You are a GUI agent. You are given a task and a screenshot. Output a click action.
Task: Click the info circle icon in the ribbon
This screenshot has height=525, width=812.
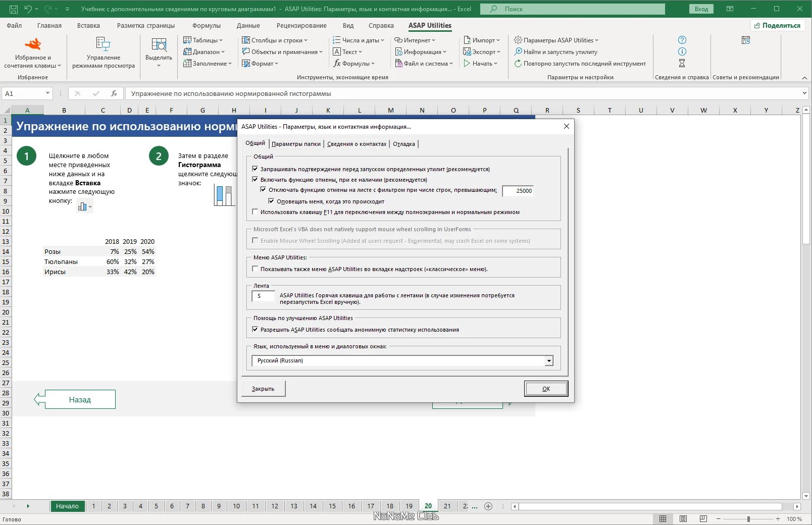coord(682,51)
